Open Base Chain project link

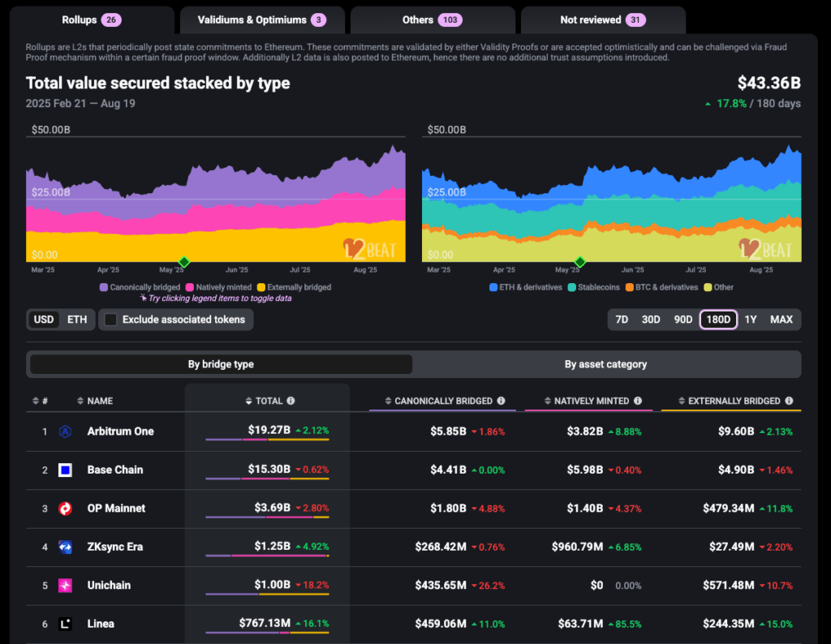115,470
